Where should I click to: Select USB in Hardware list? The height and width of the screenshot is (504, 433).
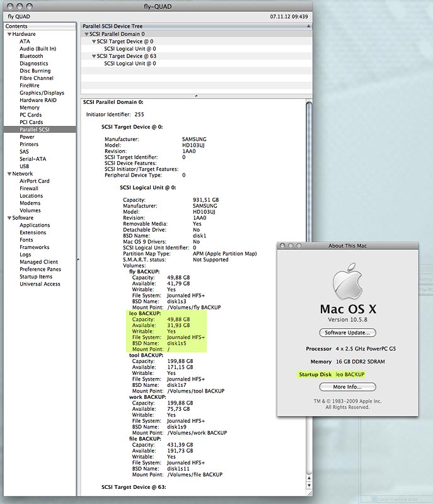pyautogui.click(x=25, y=166)
